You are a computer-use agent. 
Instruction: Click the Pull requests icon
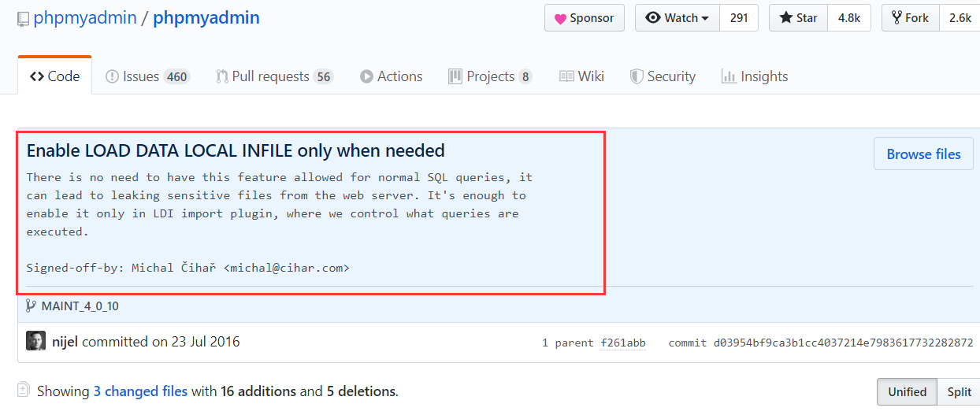222,76
